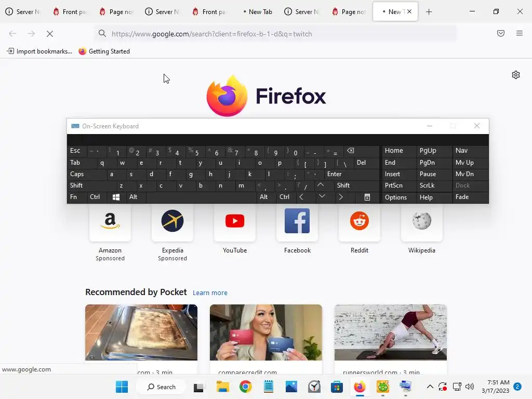Click the URL address bar

pyautogui.click(x=275, y=34)
